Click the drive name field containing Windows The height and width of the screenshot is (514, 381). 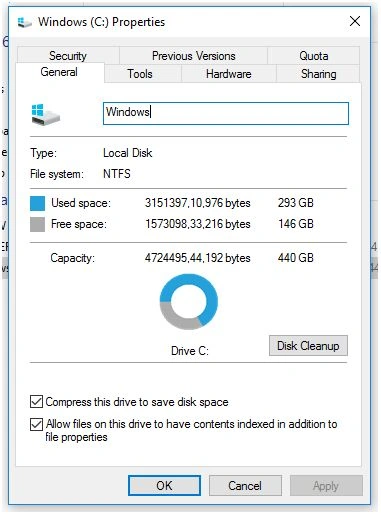[x=226, y=113]
